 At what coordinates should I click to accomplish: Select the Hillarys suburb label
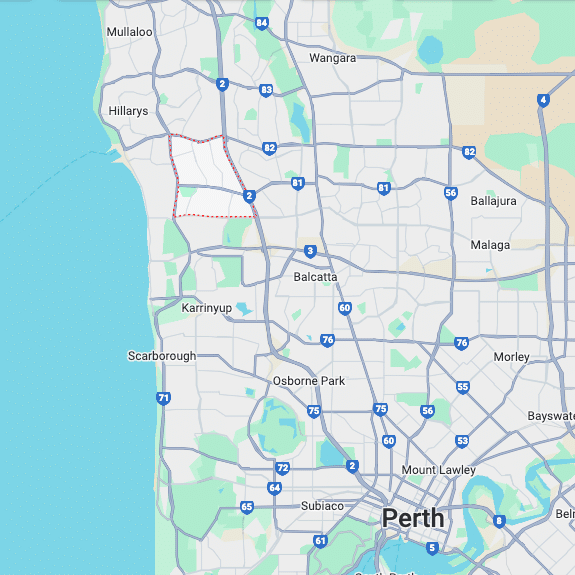[x=128, y=111]
